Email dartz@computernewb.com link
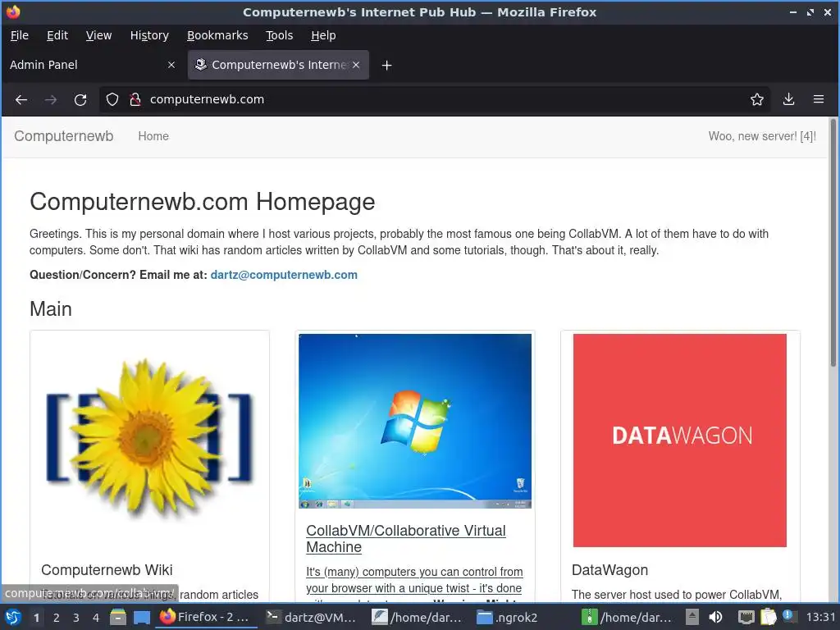Viewport: 840px width, 630px height. [284, 275]
